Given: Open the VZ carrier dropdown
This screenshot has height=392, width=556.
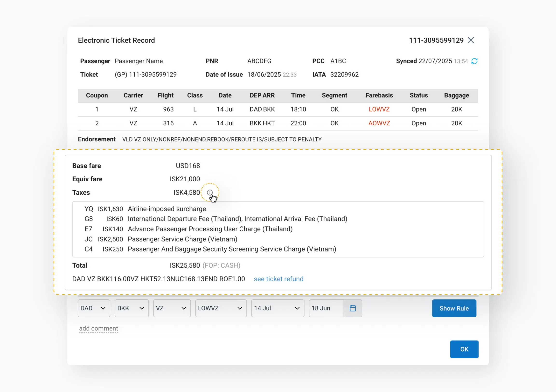Looking at the screenshot, I should click(x=172, y=308).
